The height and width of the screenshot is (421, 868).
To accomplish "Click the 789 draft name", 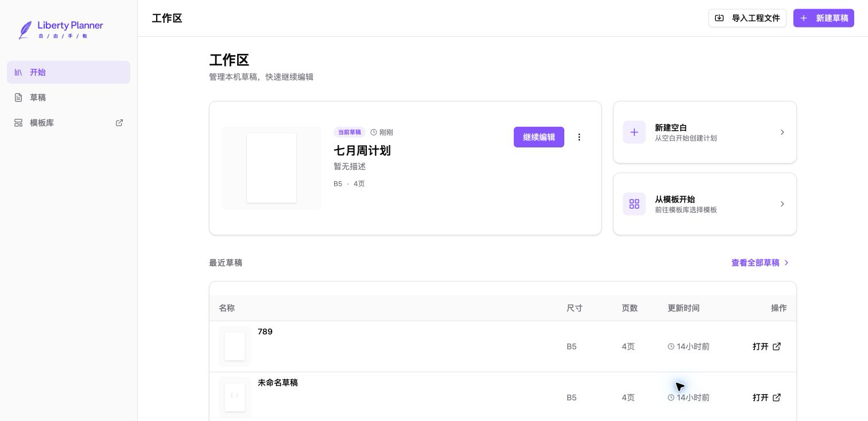I will (265, 332).
